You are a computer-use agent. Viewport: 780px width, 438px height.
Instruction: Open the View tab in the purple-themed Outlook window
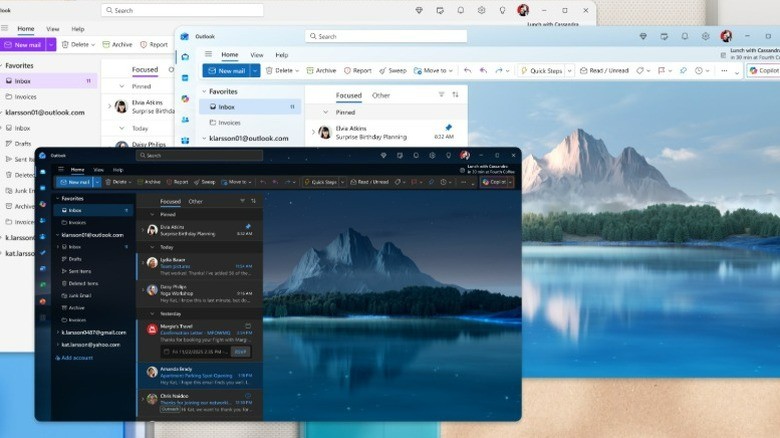pos(53,29)
